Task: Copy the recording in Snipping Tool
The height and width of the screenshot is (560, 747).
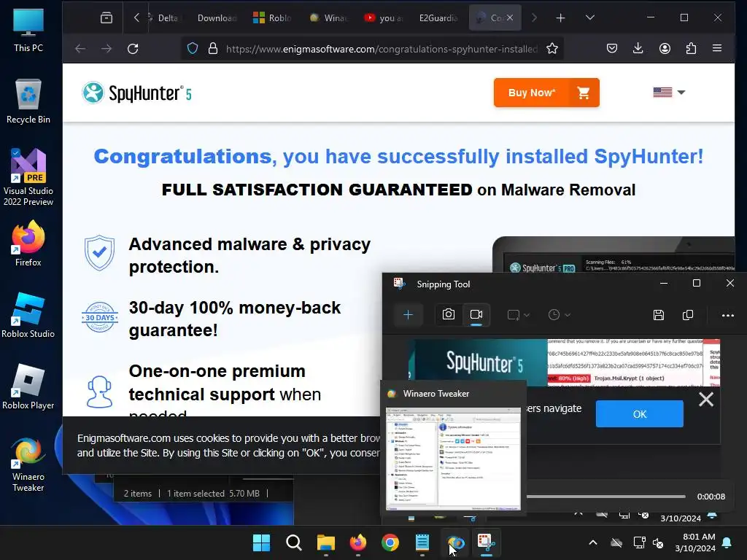Action: (x=688, y=315)
